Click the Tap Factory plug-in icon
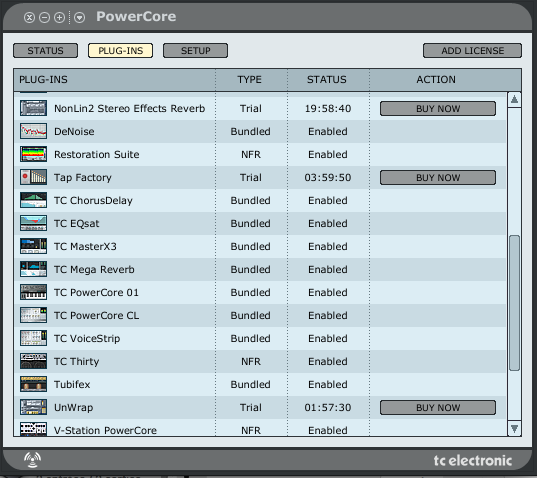537x478 pixels. (33, 177)
